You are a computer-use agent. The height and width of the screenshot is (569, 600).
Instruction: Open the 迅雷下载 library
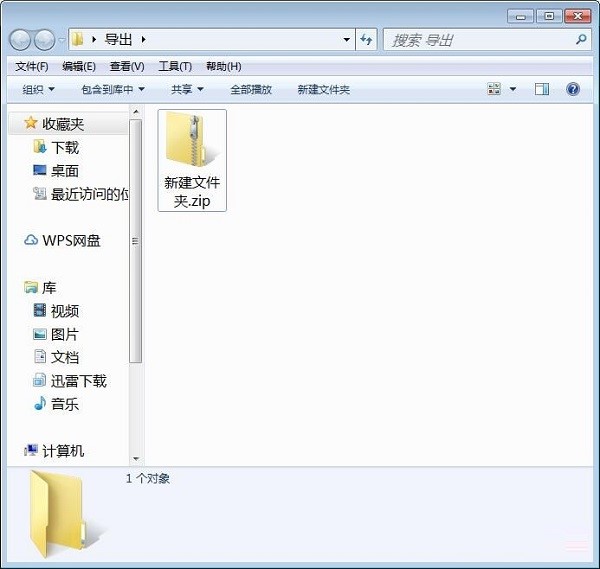(79, 381)
